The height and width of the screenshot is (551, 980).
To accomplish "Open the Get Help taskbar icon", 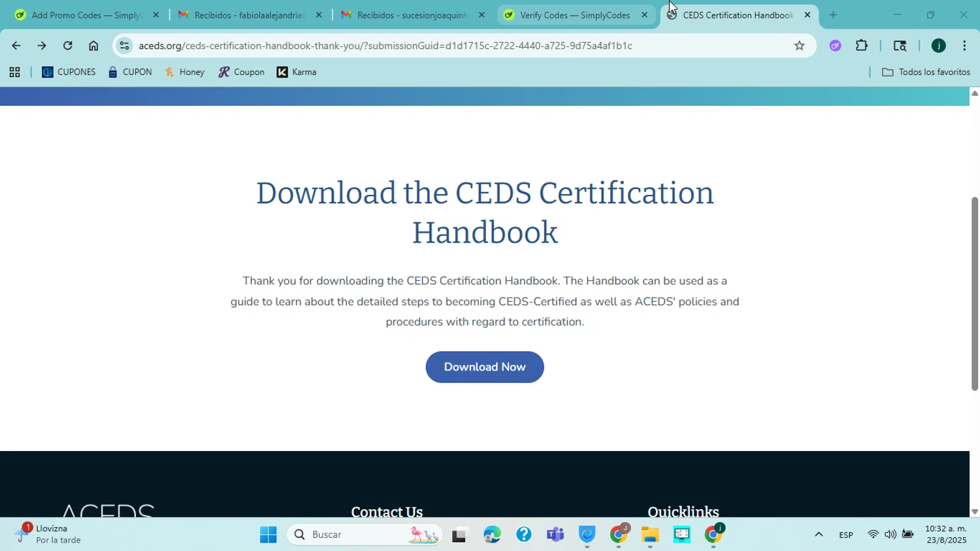I will [x=523, y=535].
